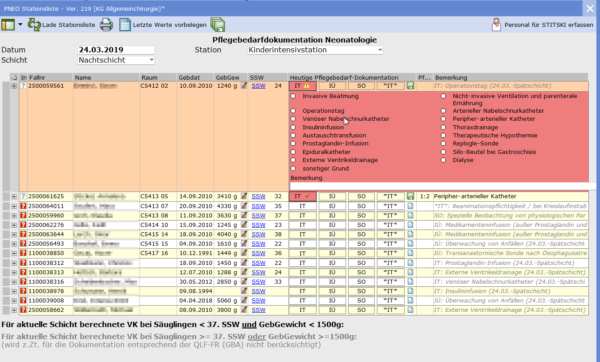This screenshot has height=362, width=600.
Task: Click SSW link for case 1100038978
Action: click(258, 291)
